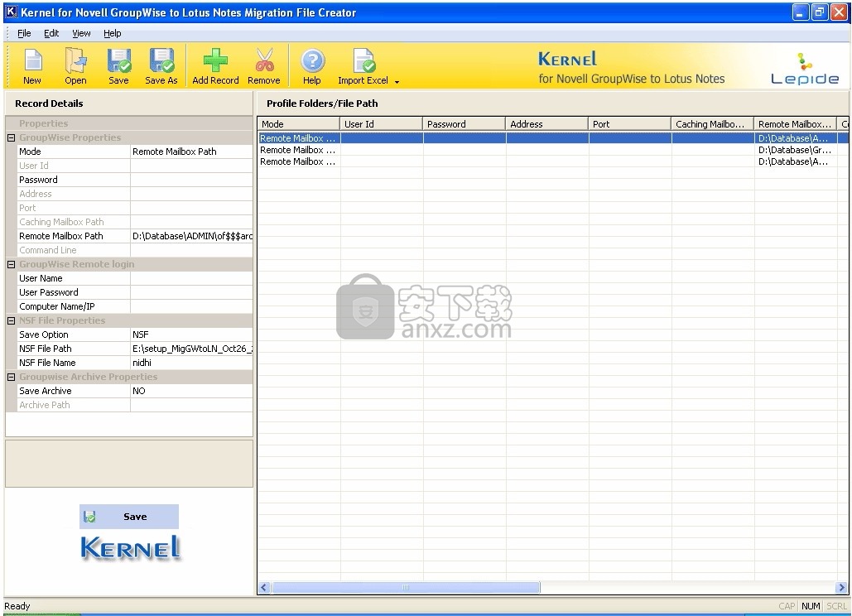Click the Save toolbar icon

tap(118, 65)
